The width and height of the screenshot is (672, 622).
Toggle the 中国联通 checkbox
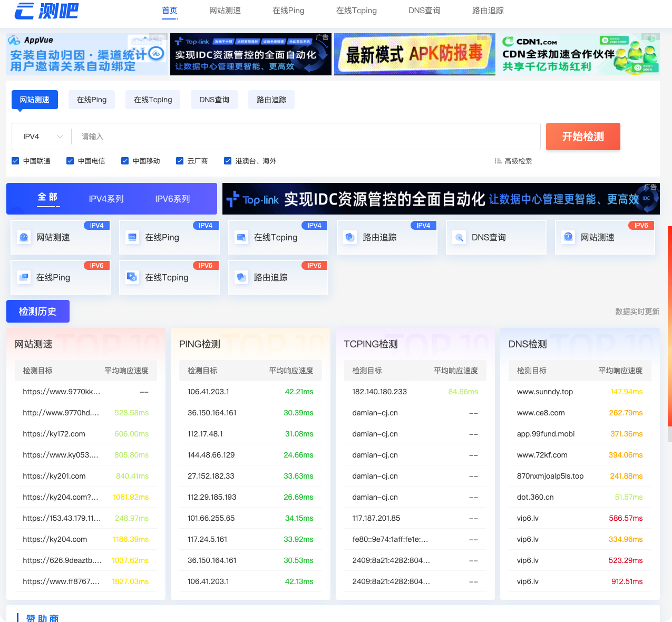15,161
